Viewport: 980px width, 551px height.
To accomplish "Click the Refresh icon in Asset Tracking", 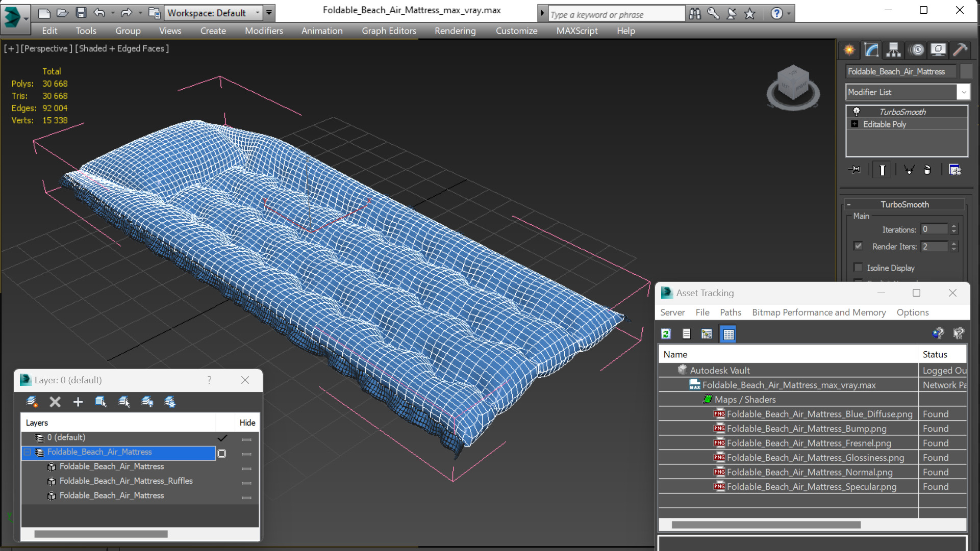I will (666, 334).
